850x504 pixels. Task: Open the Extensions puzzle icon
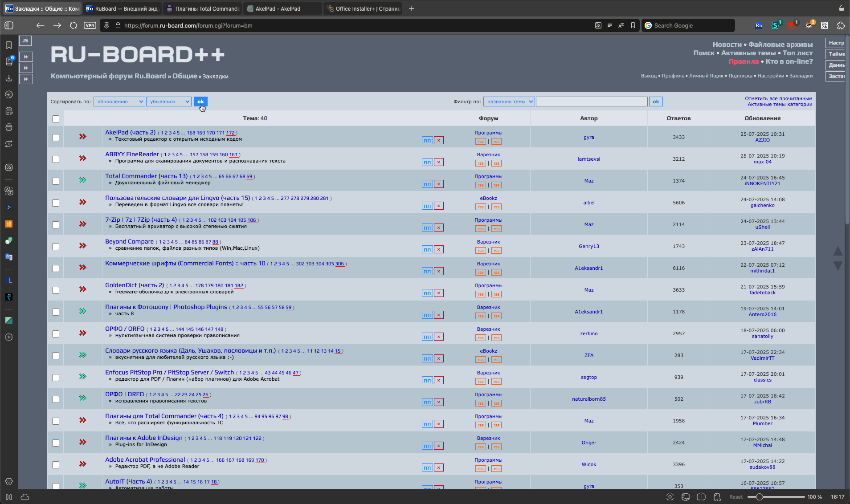841,25
